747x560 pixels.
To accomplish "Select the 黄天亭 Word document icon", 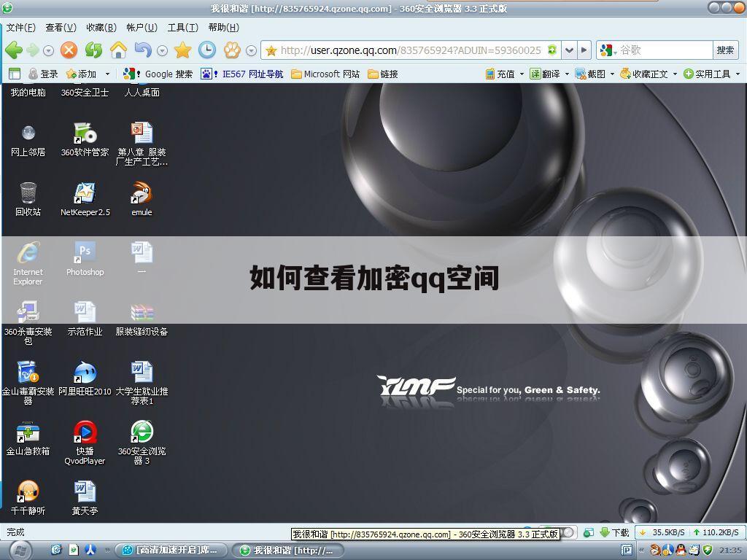I will click(x=85, y=497).
